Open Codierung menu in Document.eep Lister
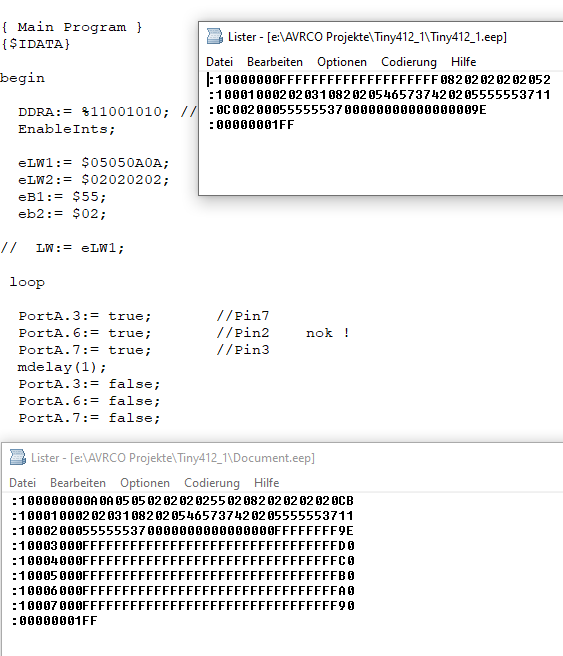Viewport: 563px width, 656px height. pyautogui.click(x=212, y=483)
